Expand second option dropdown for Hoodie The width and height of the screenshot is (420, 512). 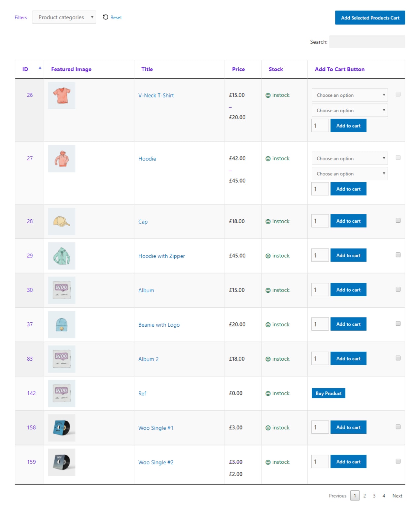[x=350, y=174]
